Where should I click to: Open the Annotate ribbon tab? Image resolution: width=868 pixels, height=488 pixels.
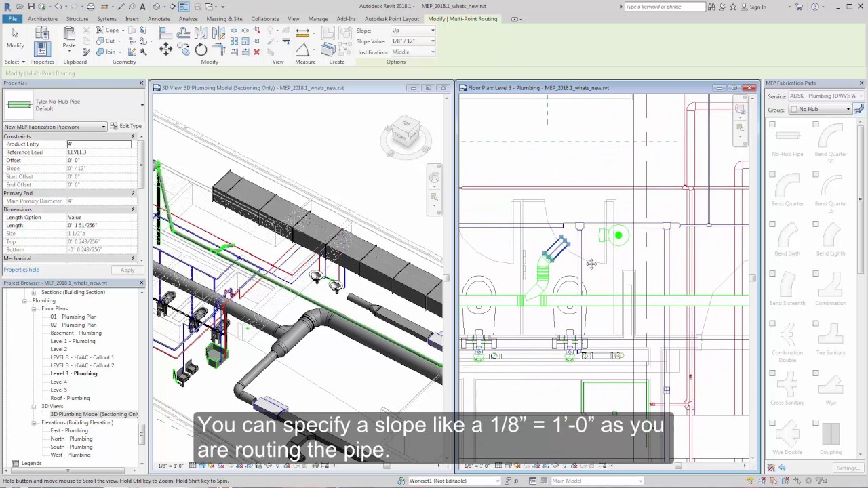[158, 19]
